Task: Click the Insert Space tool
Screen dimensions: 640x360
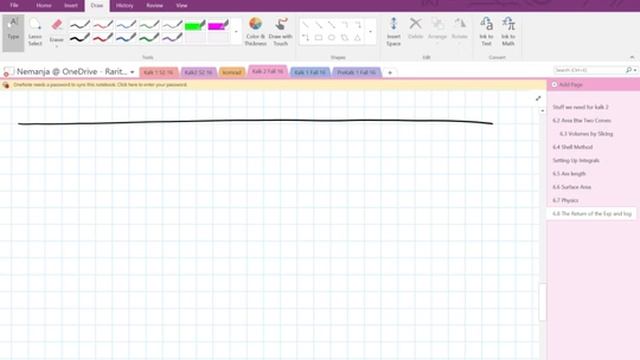Action: [x=393, y=32]
